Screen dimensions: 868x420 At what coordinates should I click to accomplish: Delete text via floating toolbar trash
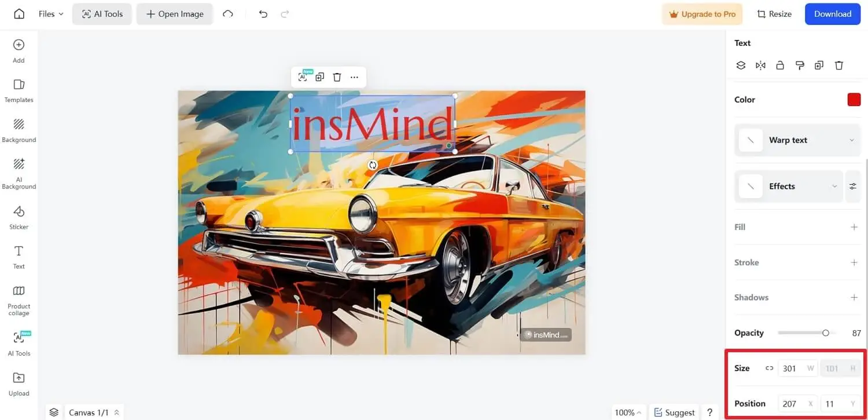(x=337, y=76)
